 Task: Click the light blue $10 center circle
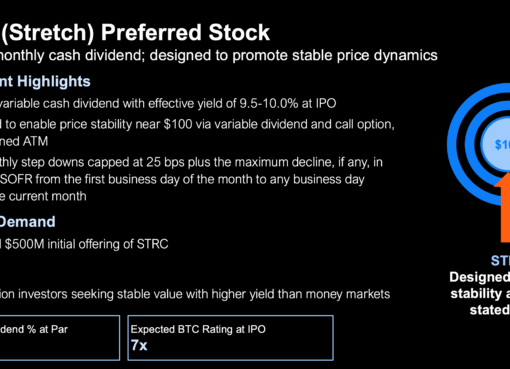[496, 144]
